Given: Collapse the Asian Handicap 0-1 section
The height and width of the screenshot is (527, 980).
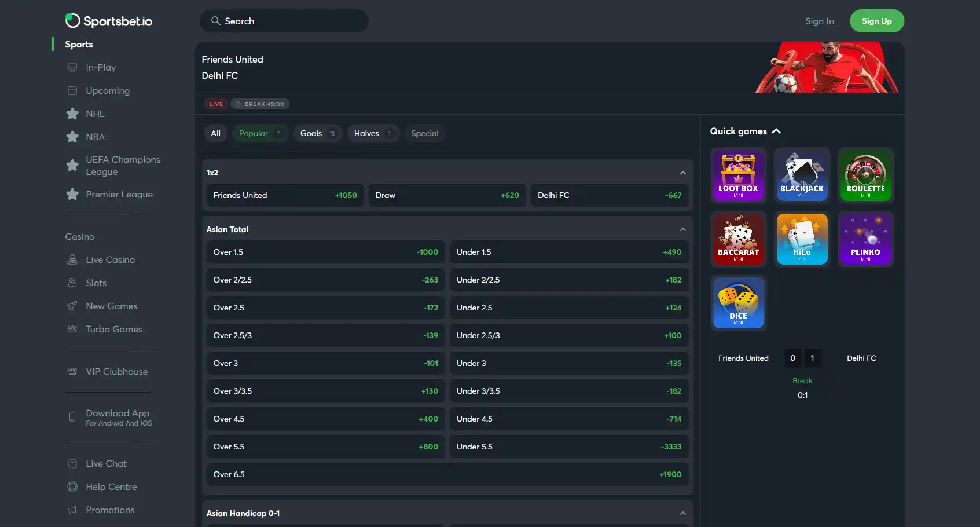Looking at the screenshot, I should tap(682, 513).
